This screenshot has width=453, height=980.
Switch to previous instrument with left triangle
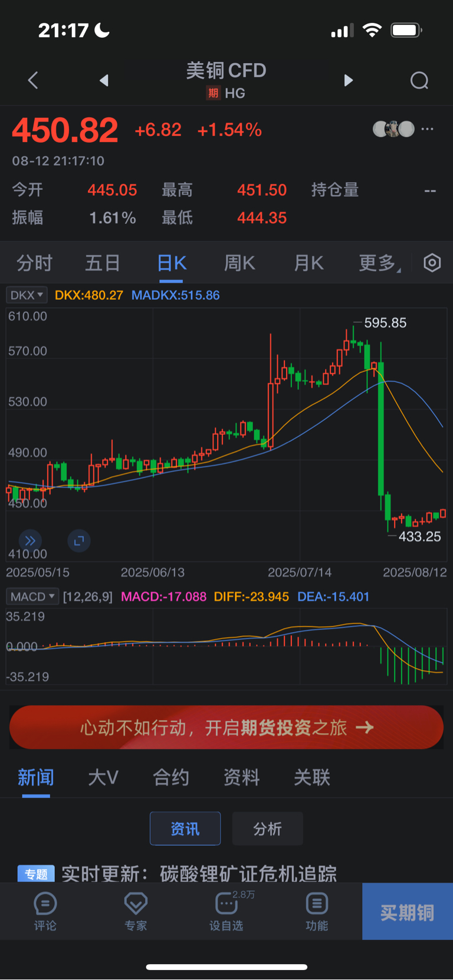tap(104, 80)
